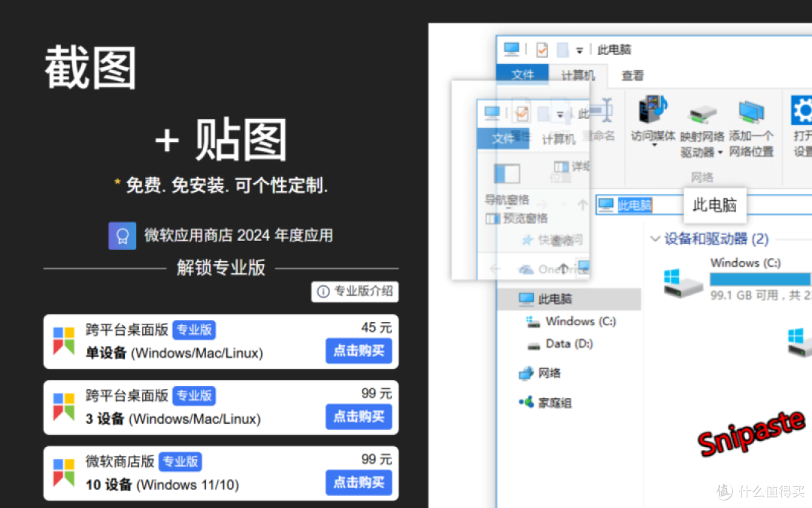This screenshot has height=508, width=812.
Task: Click the 专业版 badge on the 微软商店版 card
Action: pyautogui.click(x=180, y=461)
